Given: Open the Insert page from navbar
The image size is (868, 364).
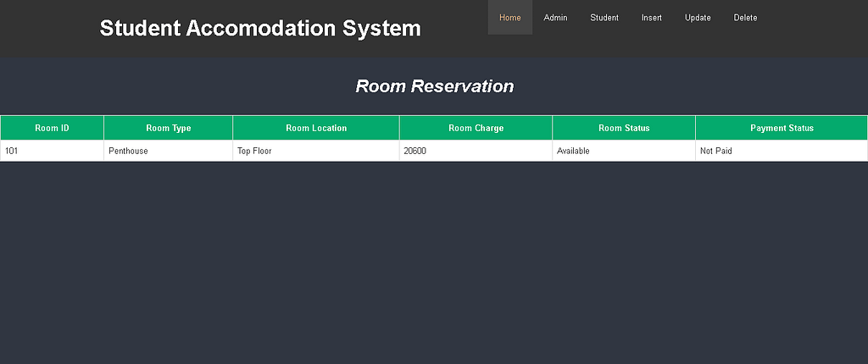Looking at the screenshot, I should (x=651, y=18).
